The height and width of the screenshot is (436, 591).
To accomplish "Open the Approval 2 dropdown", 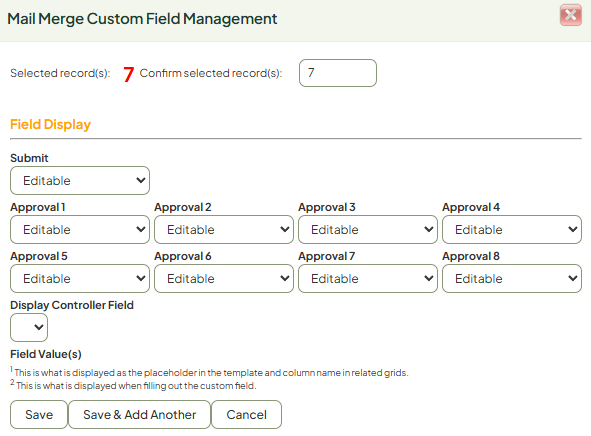I will (x=224, y=229).
